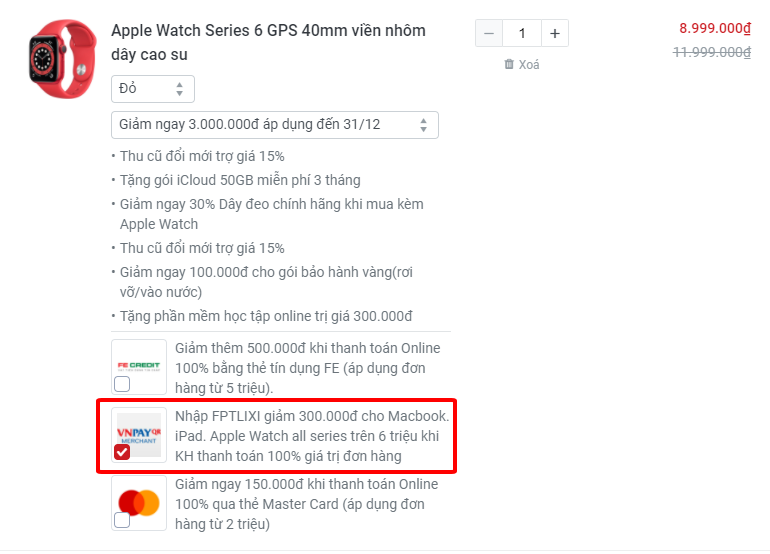Enable the FE Credit 500.000đ discount checkbox
This screenshot has height=554, width=770.
122,384
